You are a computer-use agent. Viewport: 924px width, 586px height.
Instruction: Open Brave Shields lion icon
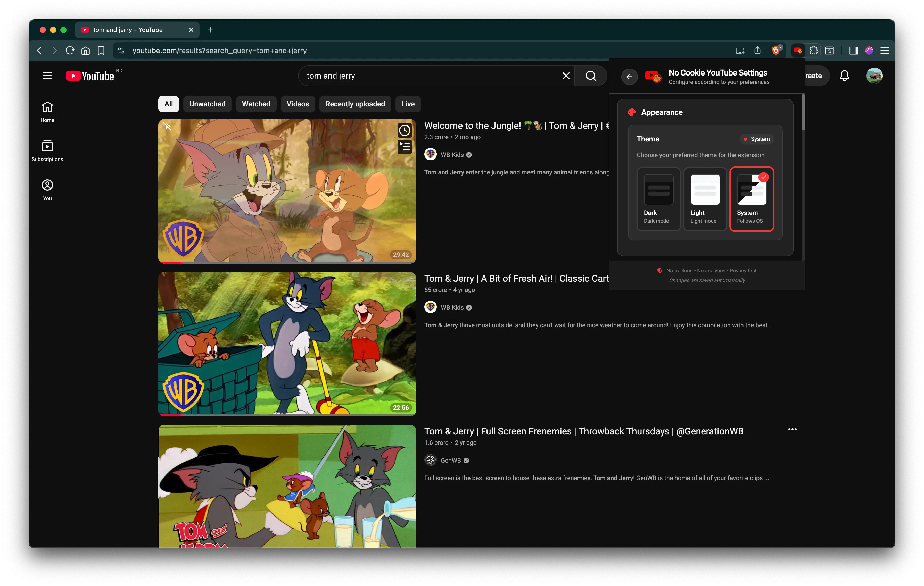[776, 50]
